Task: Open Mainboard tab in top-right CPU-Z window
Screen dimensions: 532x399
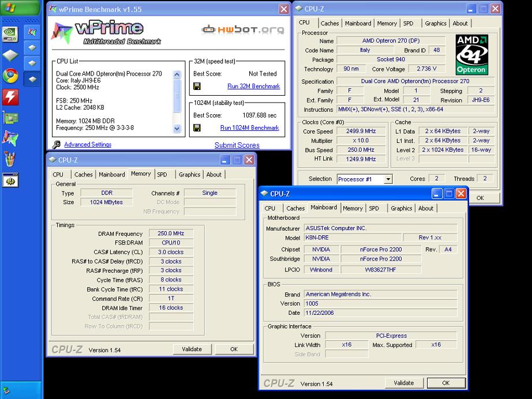Action: [x=358, y=24]
